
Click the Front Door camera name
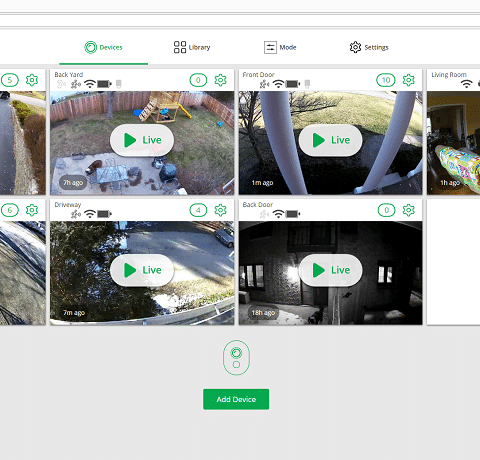coord(259,75)
